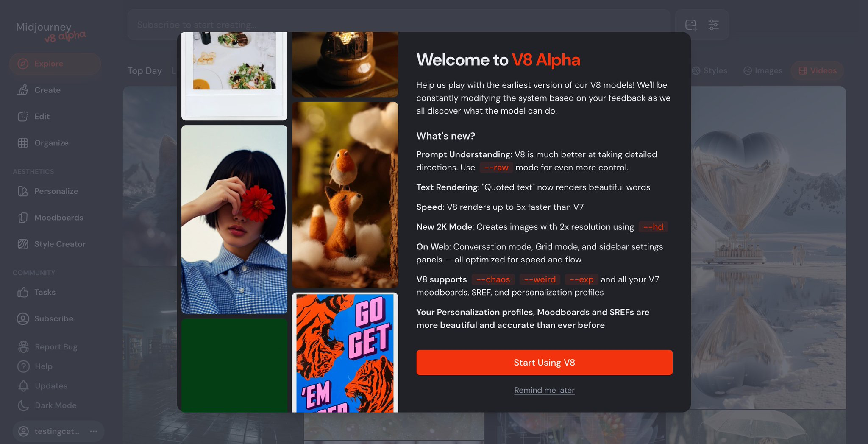
Task: Click the image add icon beside the prompt
Action: [691, 25]
